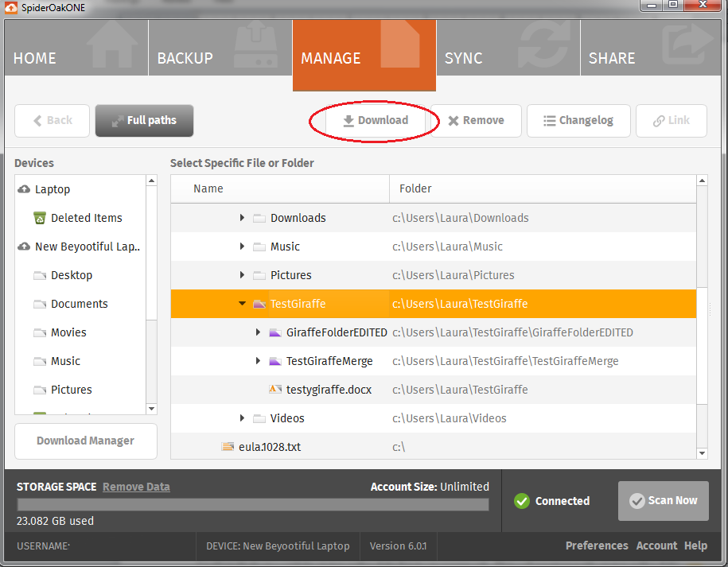Click the file list scroll down arrow

(x=702, y=453)
